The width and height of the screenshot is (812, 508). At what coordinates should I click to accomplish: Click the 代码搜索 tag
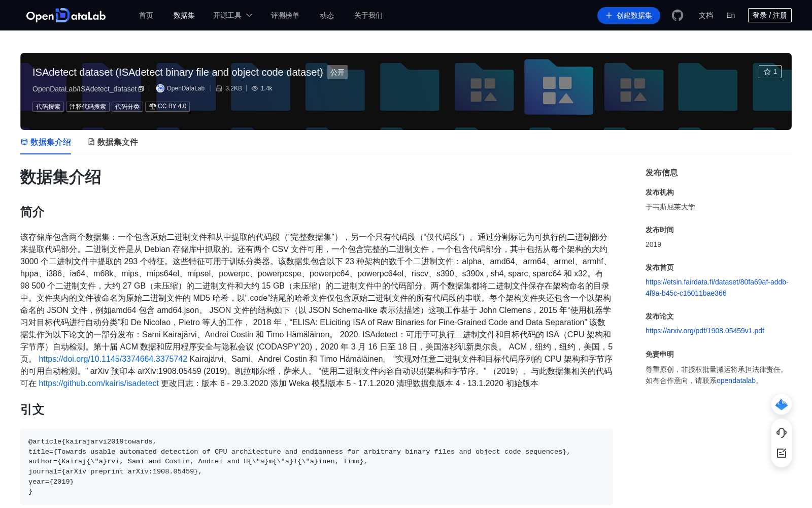[x=48, y=106]
